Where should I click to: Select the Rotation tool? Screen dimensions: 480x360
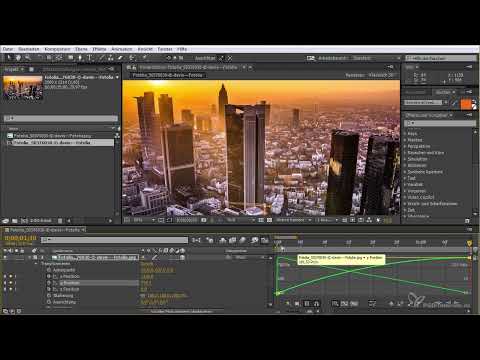[x=40, y=58]
